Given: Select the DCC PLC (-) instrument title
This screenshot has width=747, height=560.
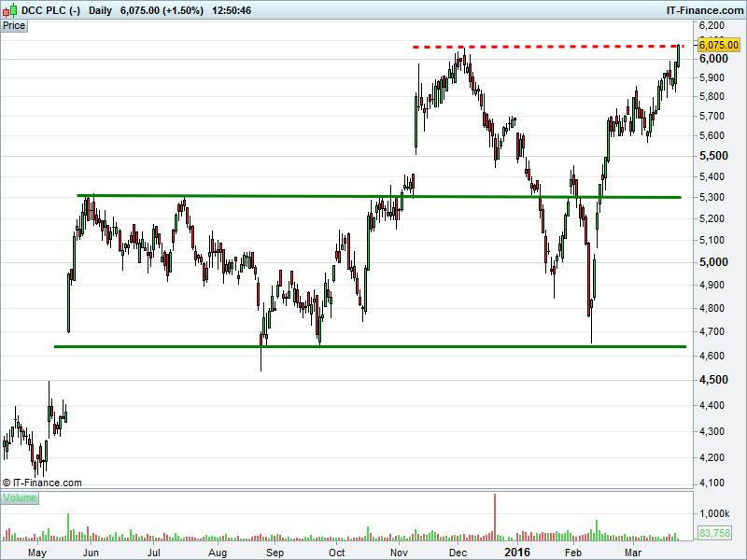Looking at the screenshot, I should click(50, 10).
